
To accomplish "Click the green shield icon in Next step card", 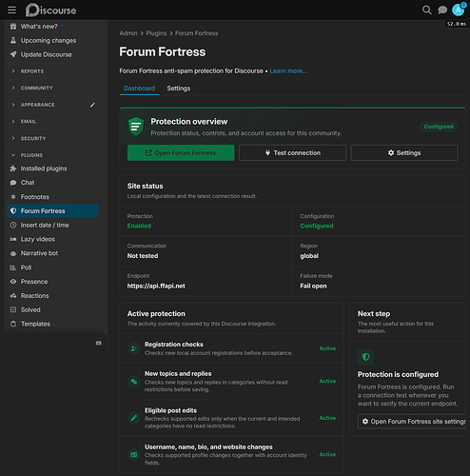I will pos(365,357).
